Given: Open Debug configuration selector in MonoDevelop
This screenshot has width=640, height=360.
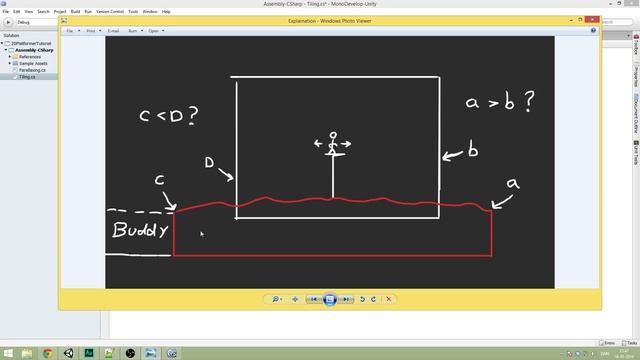Looking at the screenshot, I should (x=37, y=22).
